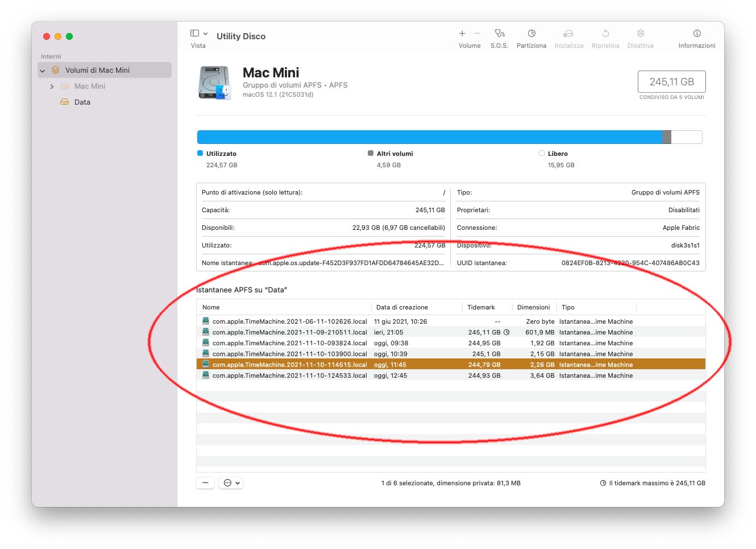Click the UUID istantanea value
The width and height of the screenshot is (756, 549).
(x=630, y=263)
